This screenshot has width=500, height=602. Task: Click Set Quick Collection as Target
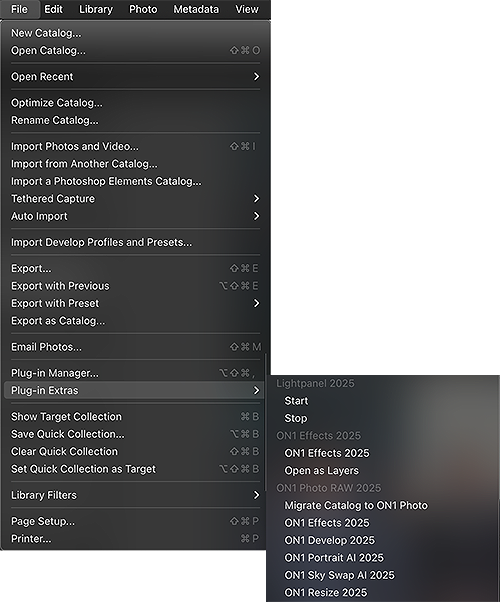[135, 469]
